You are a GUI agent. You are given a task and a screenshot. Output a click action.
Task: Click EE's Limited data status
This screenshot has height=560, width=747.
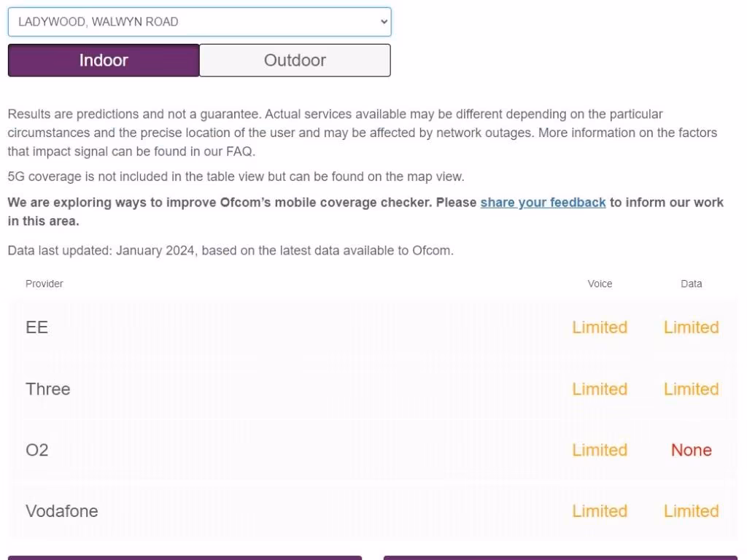coord(691,327)
